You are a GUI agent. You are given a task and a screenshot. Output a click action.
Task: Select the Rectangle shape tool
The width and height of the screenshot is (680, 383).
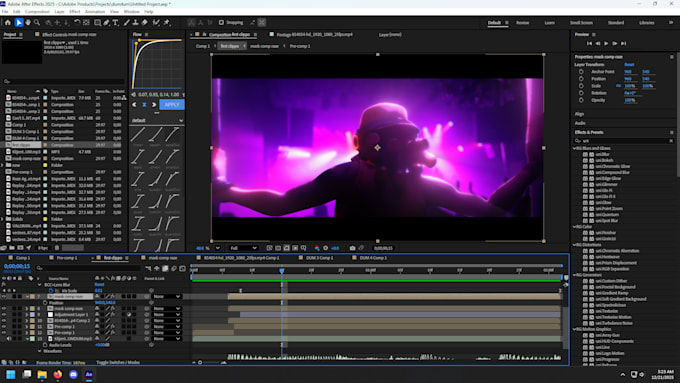[x=97, y=23]
